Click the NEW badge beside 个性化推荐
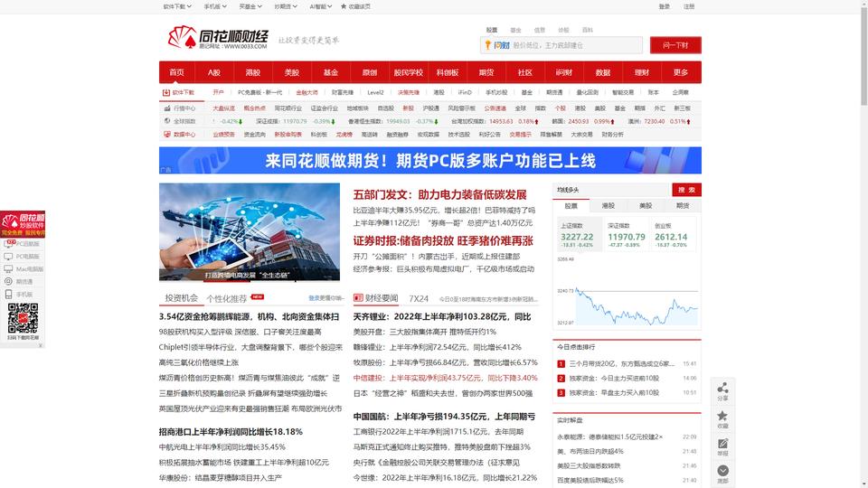868x488 pixels. click(x=258, y=297)
